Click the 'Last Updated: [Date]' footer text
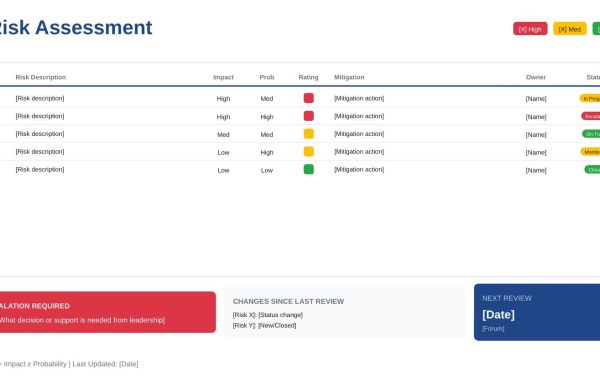 pyautogui.click(x=105, y=364)
